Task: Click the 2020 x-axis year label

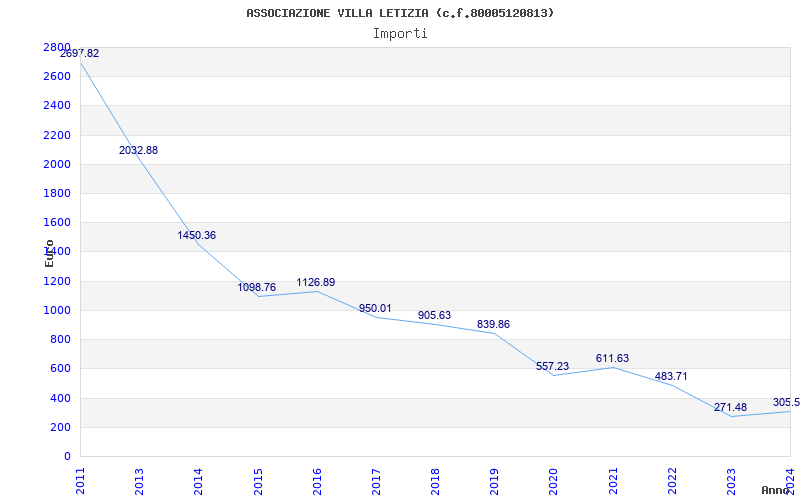Action: pos(554,481)
